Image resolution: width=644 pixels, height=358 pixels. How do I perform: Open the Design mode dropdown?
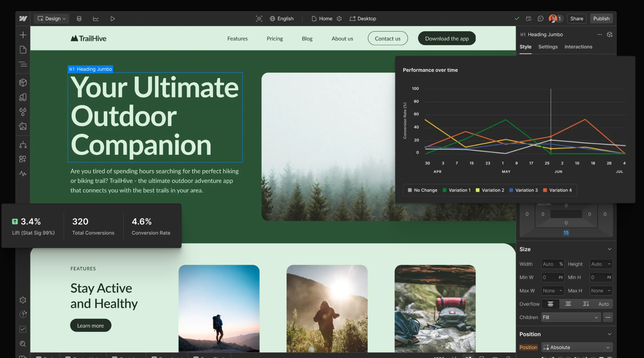(51, 19)
